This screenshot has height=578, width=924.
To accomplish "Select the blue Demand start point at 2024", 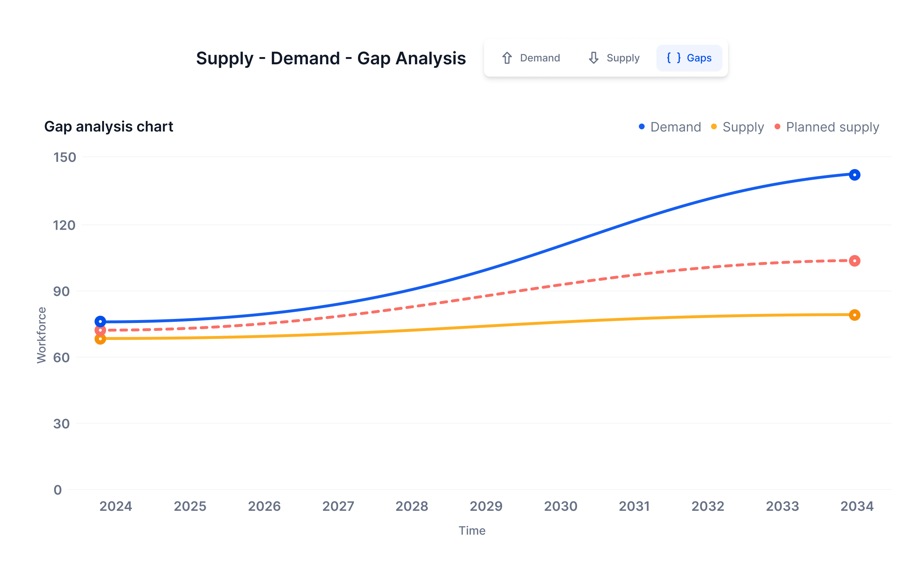I will tap(100, 322).
